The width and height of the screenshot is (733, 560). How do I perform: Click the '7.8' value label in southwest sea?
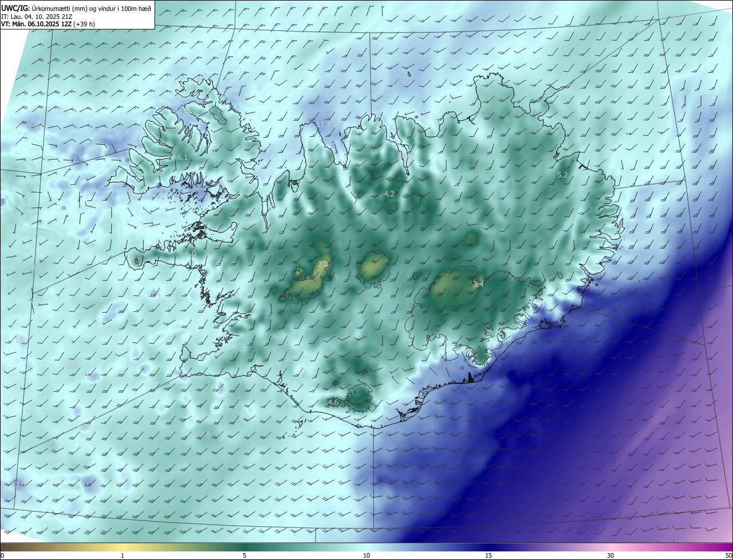click(x=205, y=435)
